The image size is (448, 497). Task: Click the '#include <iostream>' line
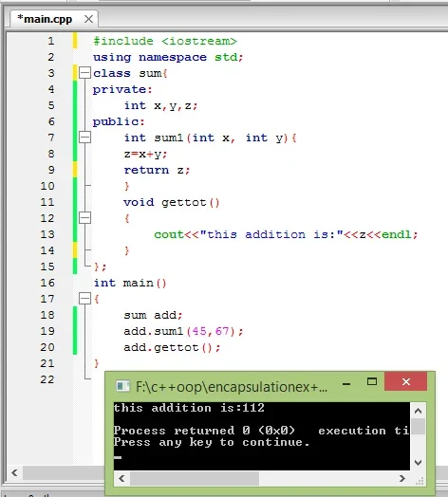coord(165,41)
